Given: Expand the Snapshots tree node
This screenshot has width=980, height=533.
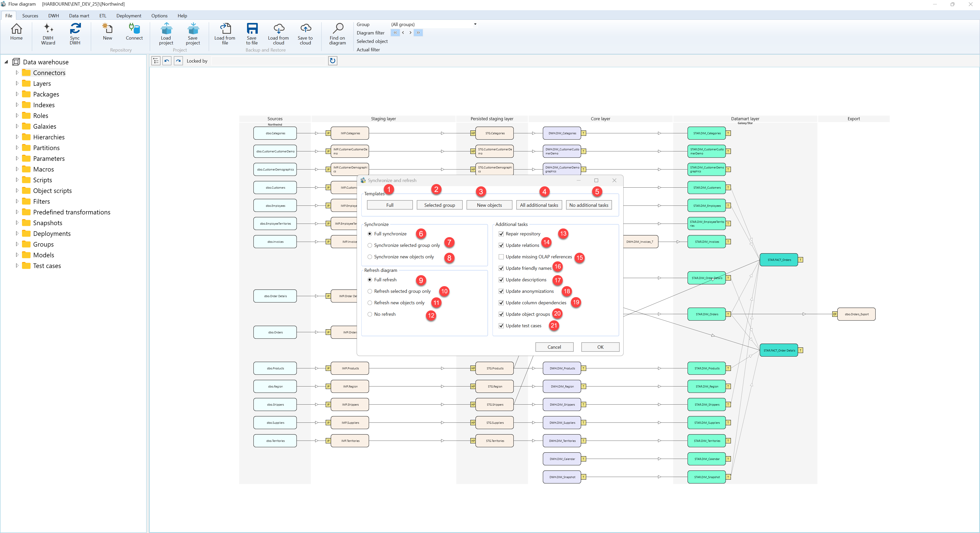Looking at the screenshot, I should (x=17, y=223).
